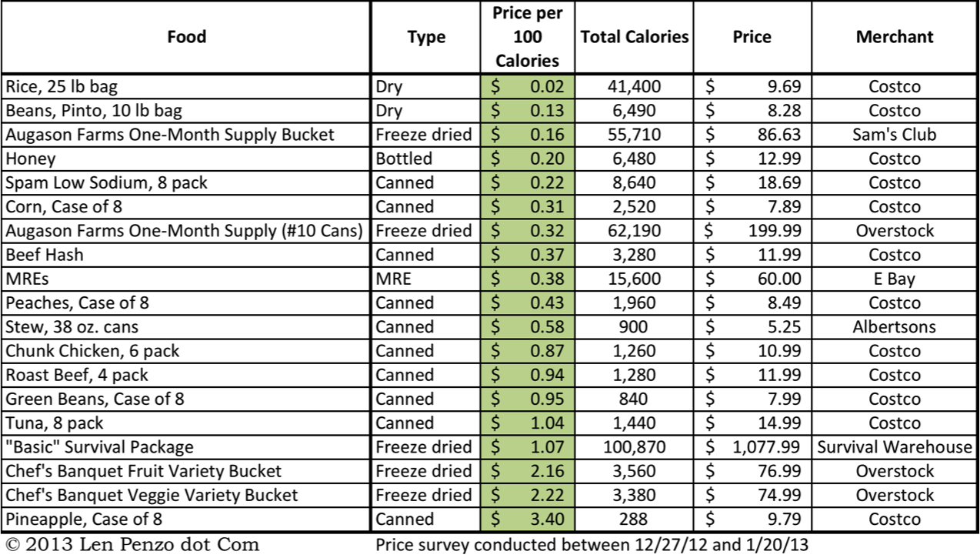The height and width of the screenshot is (558, 980).
Task: Click the Honey food name cell
Action: (x=31, y=159)
